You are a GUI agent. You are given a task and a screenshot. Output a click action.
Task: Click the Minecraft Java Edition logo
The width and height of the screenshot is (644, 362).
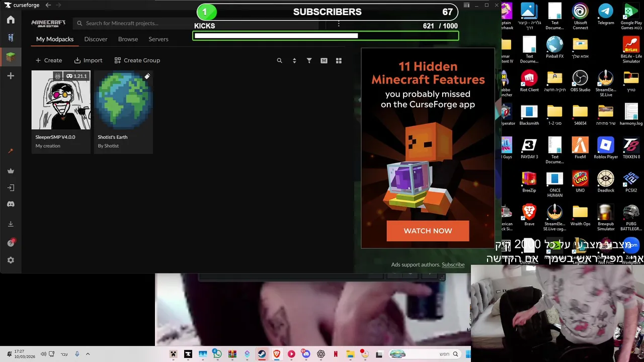click(48, 23)
